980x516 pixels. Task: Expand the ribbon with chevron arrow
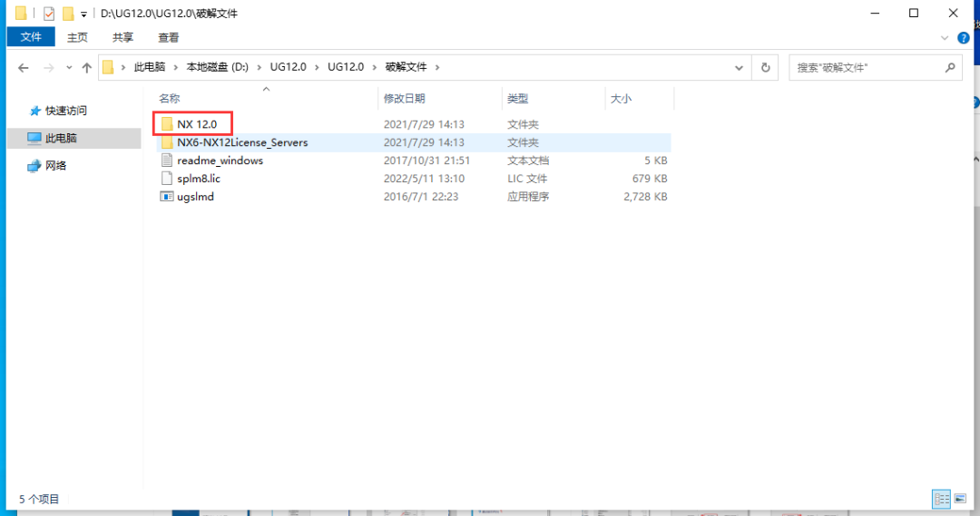(945, 38)
